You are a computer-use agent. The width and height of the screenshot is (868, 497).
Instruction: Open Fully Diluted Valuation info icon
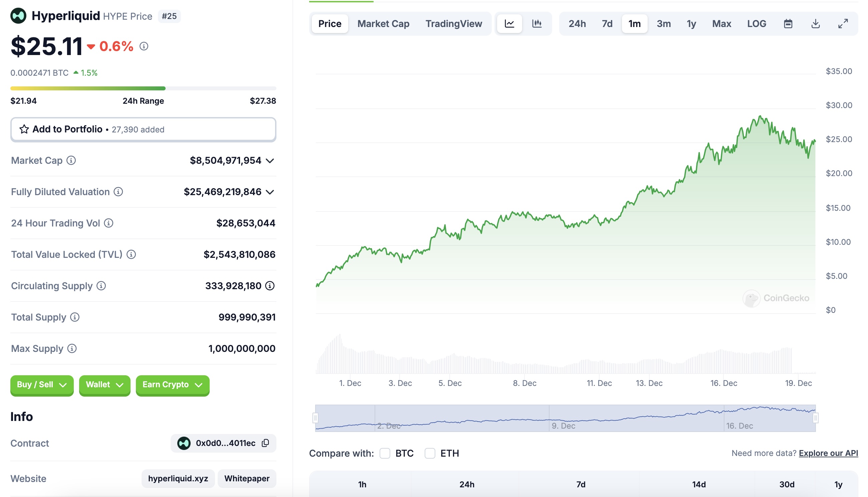point(118,192)
